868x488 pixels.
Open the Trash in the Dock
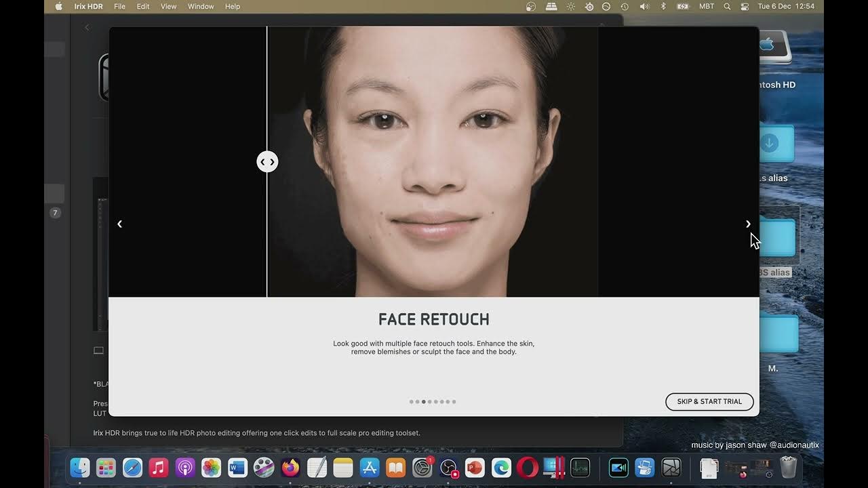tap(788, 468)
